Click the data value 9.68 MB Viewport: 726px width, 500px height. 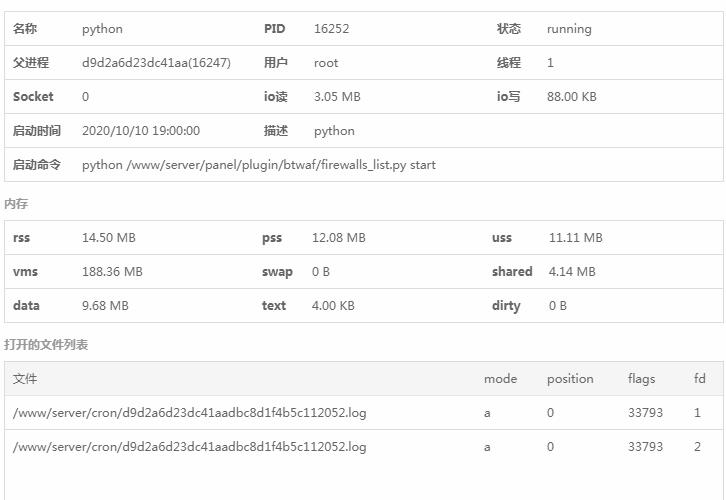pyautogui.click(x=105, y=306)
